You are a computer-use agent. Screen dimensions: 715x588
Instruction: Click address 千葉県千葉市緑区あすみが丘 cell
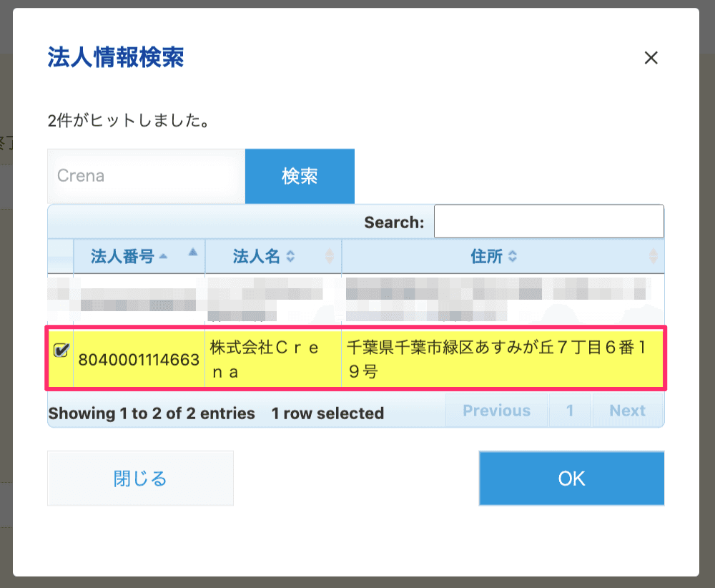(x=503, y=360)
